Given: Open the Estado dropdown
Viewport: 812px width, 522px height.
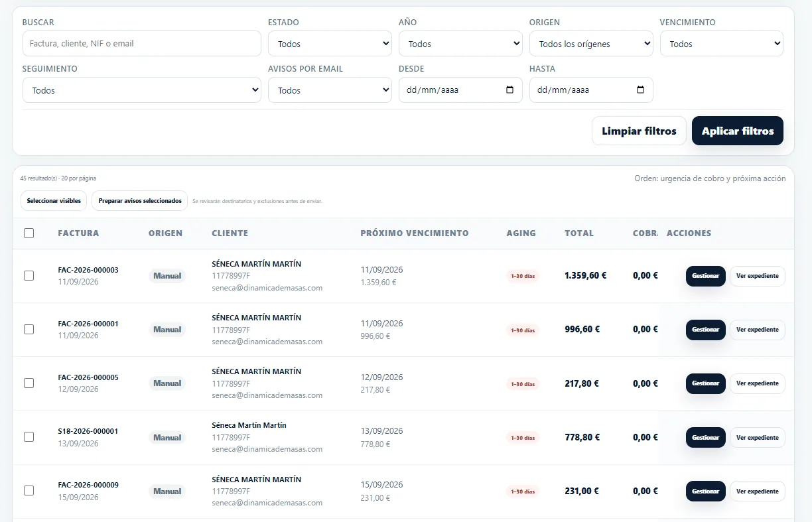Looking at the screenshot, I should [330, 44].
